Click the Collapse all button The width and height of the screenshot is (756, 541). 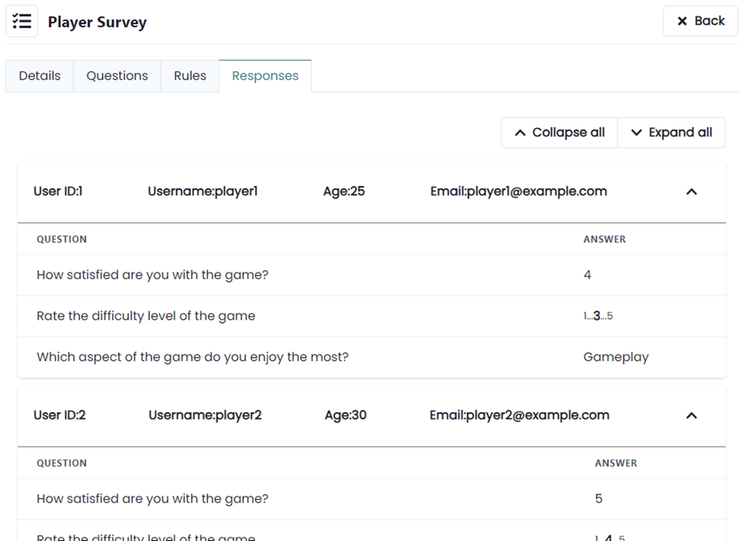559,132
